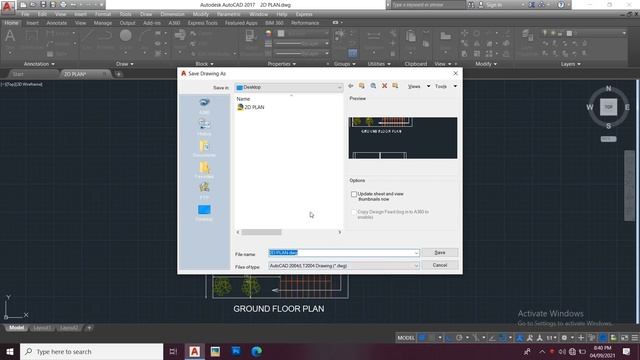Toggle Object Snap Tracking in status bar
The height and width of the screenshot is (360, 640).
(492, 338)
